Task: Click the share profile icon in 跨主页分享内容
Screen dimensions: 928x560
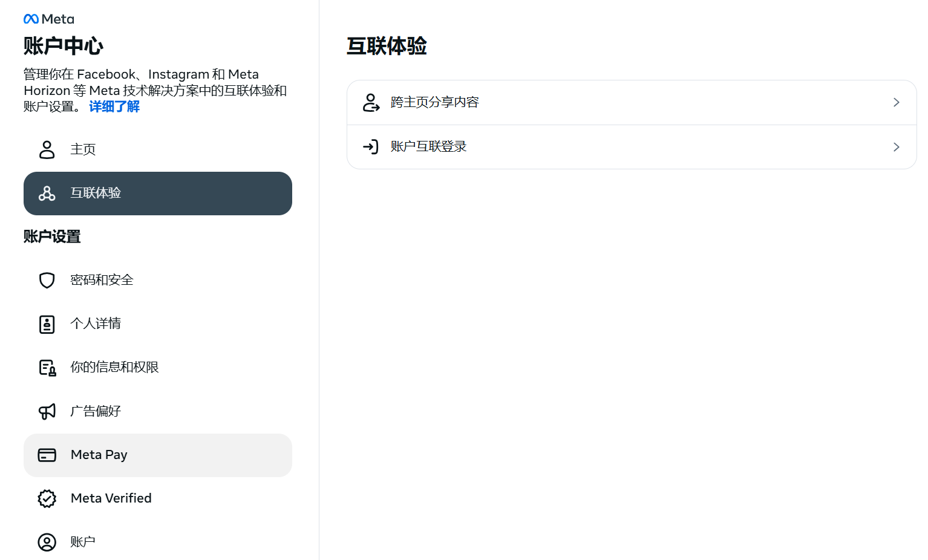Action: coord(371,103)
